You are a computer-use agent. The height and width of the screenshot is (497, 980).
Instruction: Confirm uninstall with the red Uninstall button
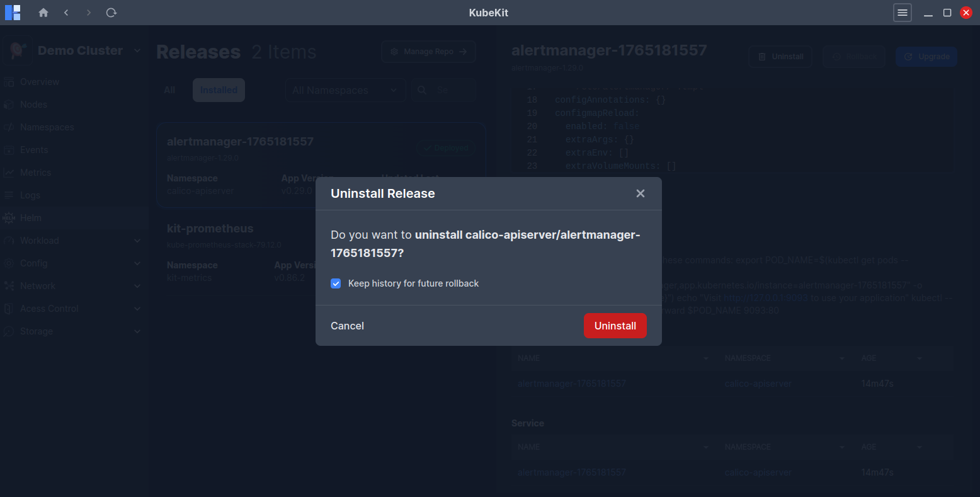tap(615, 326)
